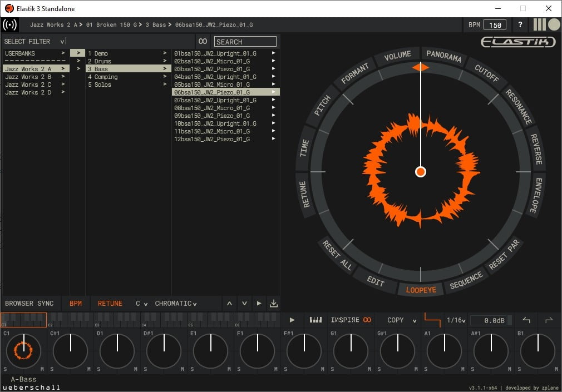This screenshot has width=562, height=392.
Task: Expand the 4 Comping folder arrow
Action: pyautogui.click(x=165, y=76)
